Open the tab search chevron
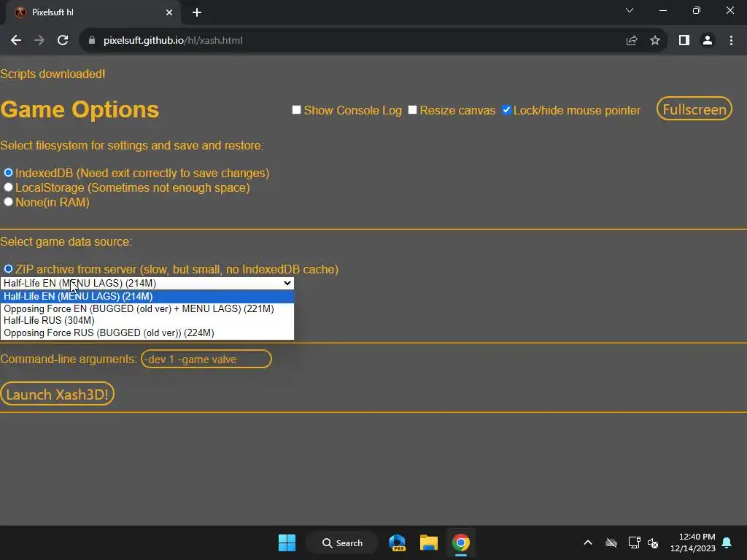 [630, 10]
